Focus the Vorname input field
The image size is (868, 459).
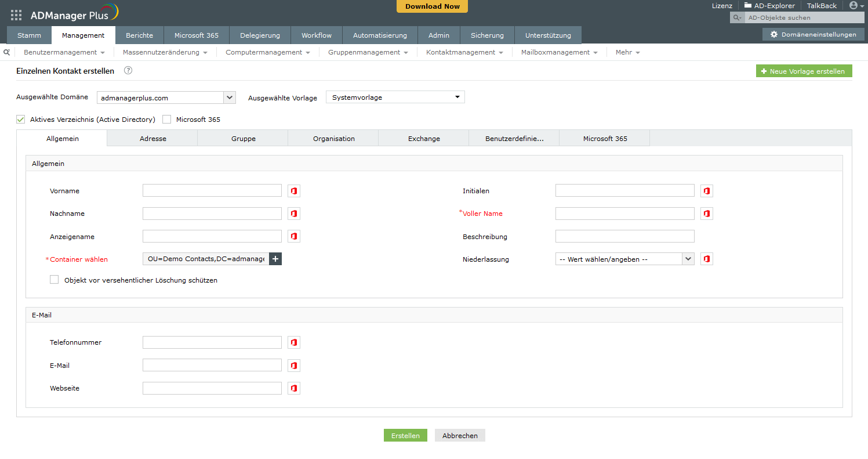pyautogui.click(x=212, y=191)
